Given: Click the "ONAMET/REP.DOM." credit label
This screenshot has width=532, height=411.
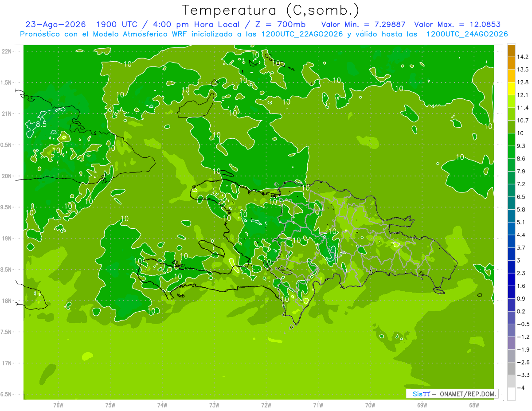Looking at the screenshot, I should [467, 394].
